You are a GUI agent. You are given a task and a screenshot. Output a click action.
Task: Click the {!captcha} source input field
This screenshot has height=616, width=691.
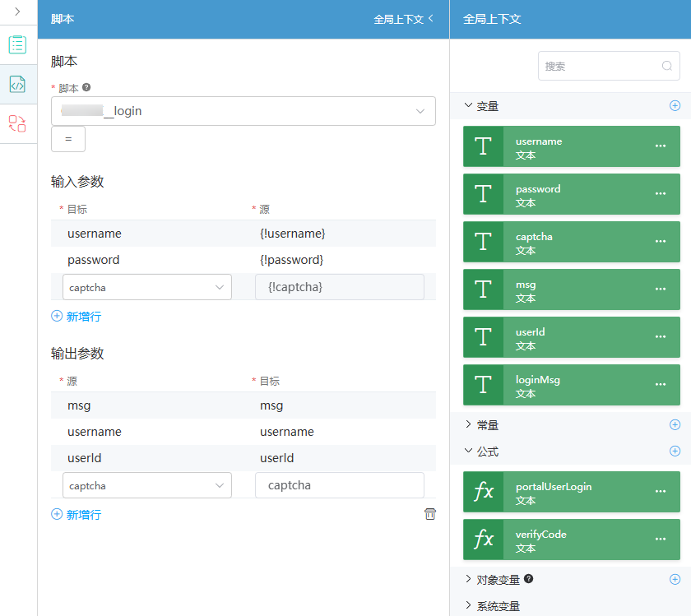[x=339, y=287]
